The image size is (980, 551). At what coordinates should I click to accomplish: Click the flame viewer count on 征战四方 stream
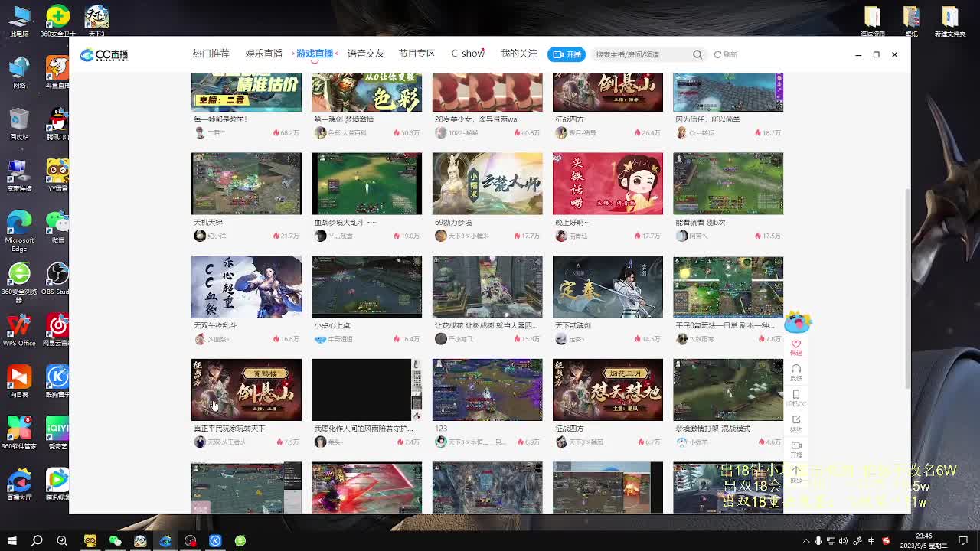tap(647, 132)
